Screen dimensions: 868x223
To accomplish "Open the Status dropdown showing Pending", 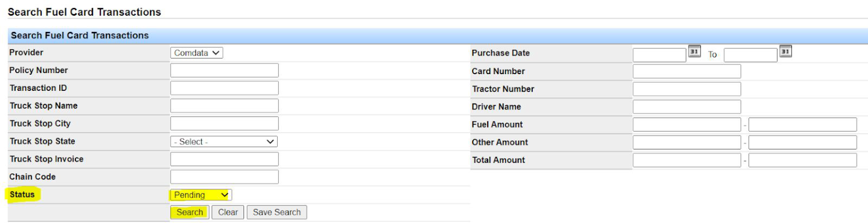I will (x=201, y=195).
